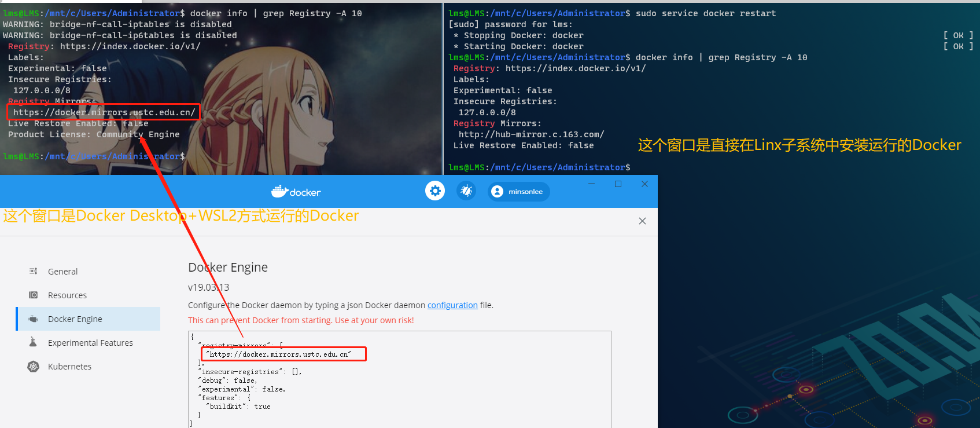Screen dimensions: 980x428
Task: Click inside the daemon JSON editor
Action: [x=400, y=379]
